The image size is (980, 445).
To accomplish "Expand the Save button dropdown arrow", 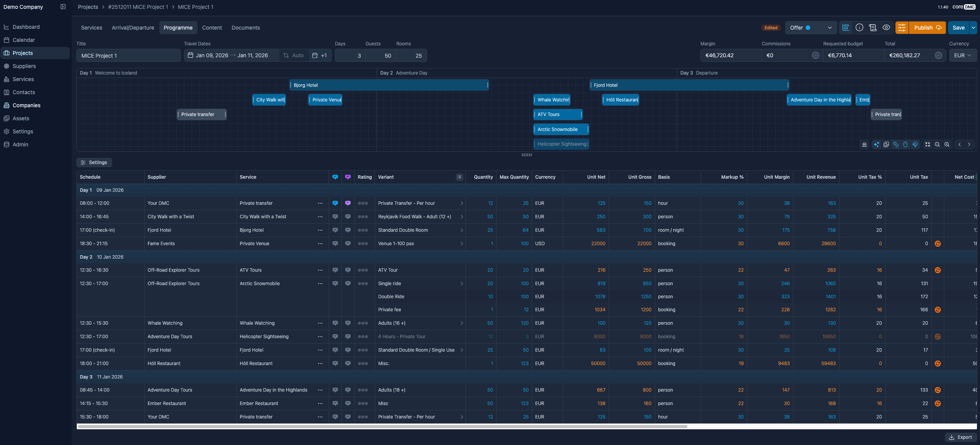I will pos(973,28).
